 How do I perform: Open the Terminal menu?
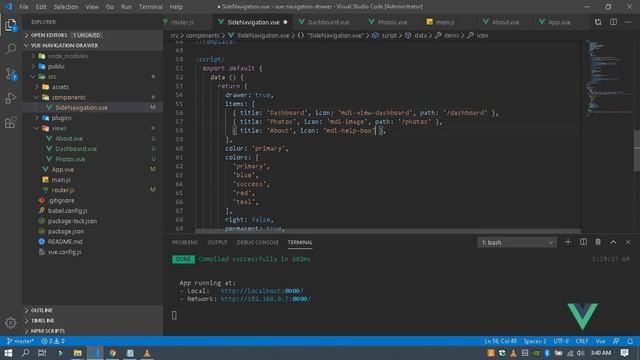pos(151,7)
